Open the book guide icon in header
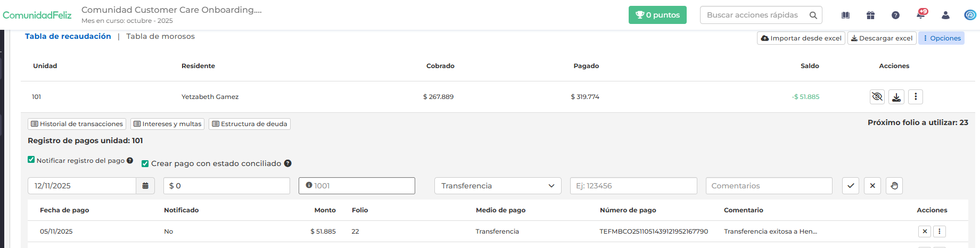 tap(845, 15)
